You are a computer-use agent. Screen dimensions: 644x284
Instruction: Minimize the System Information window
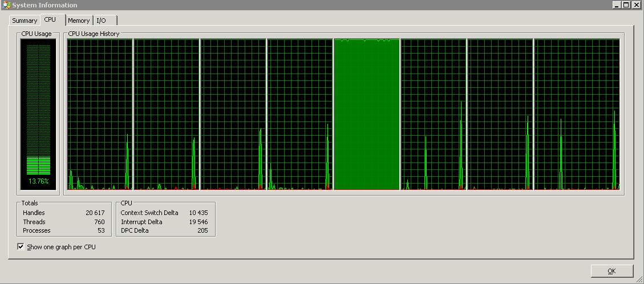click(x=617, y=5)
